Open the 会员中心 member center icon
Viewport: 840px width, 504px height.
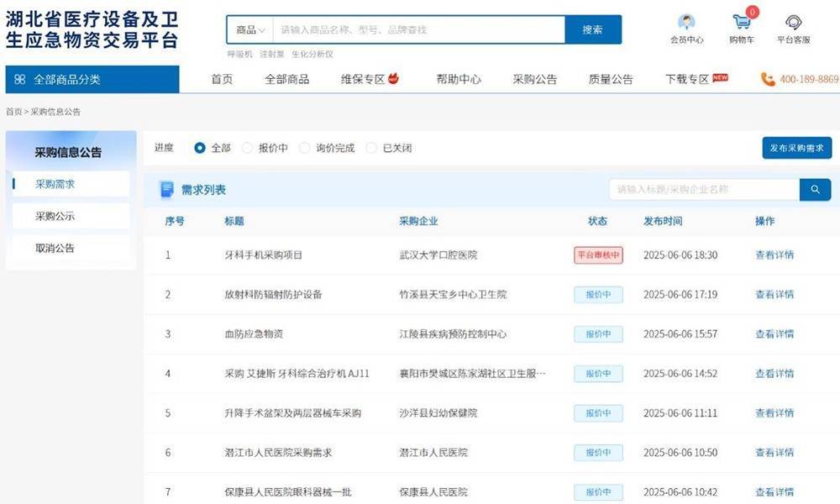(686, 23)
